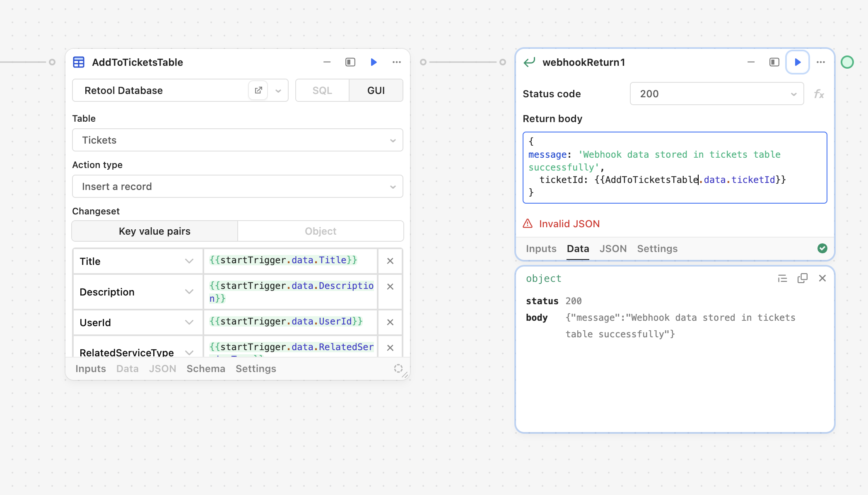Run the webhookReturn1 block

(797, 62)
